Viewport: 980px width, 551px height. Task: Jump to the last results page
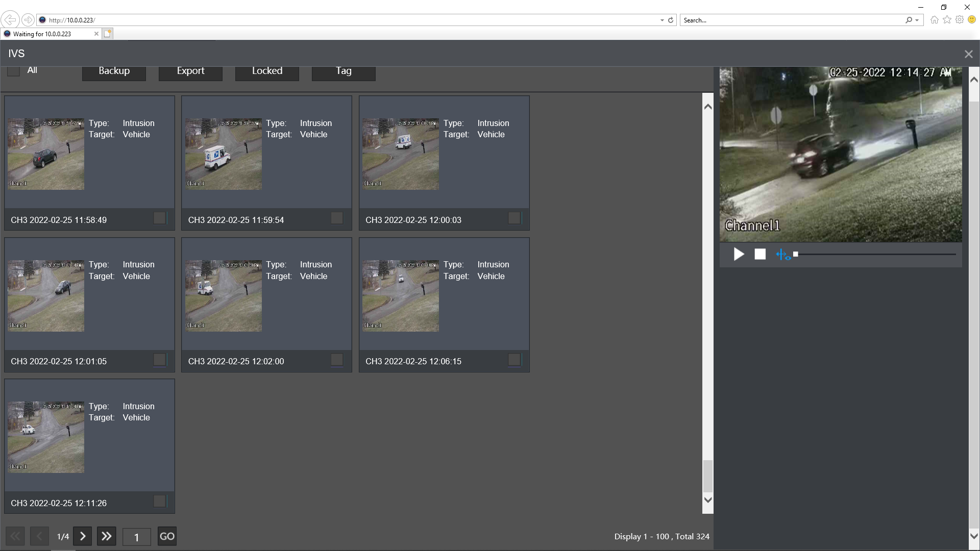(106, 536)
